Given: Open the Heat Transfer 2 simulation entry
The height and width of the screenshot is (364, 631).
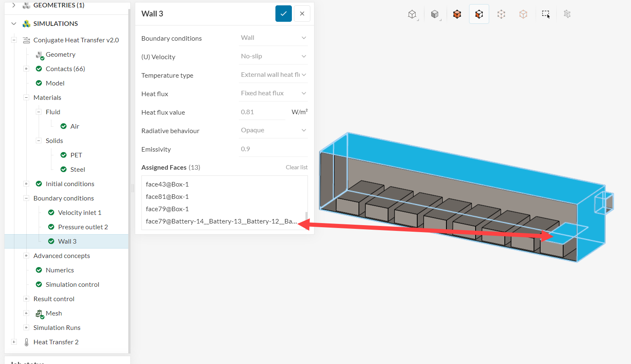Looking at the screenshot, I should [x=56, y=342].
